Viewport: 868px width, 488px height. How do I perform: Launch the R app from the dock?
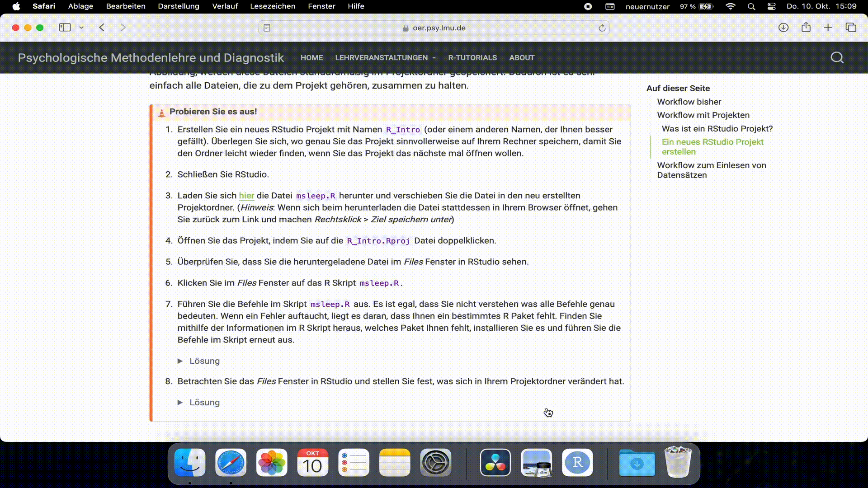click(577, 462)
